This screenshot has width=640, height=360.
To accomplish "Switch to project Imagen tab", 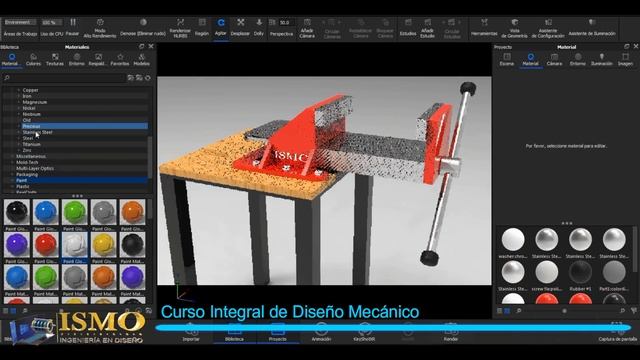I will tap(625, 60).
